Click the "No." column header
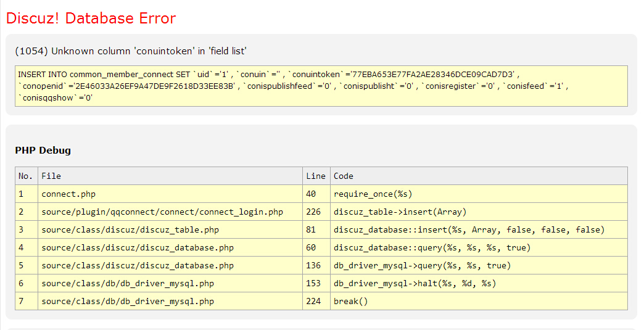644x330 pixels. [x=26, y=176]
